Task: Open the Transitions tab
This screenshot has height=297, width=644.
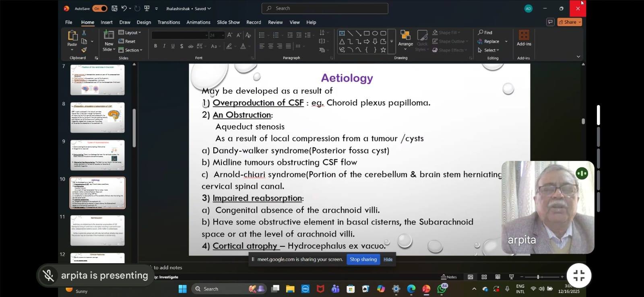Action: [169, 23]
